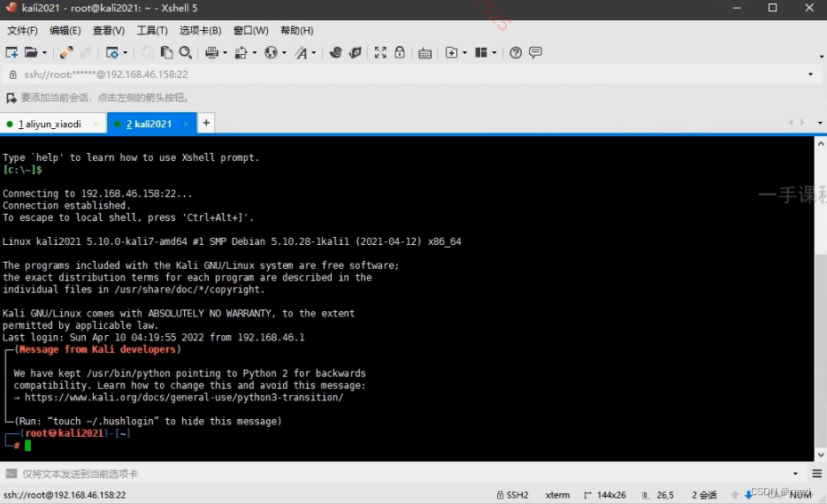827x504 pixels.
Task: Click the SSH2 status bar entry
Action: 512,495
